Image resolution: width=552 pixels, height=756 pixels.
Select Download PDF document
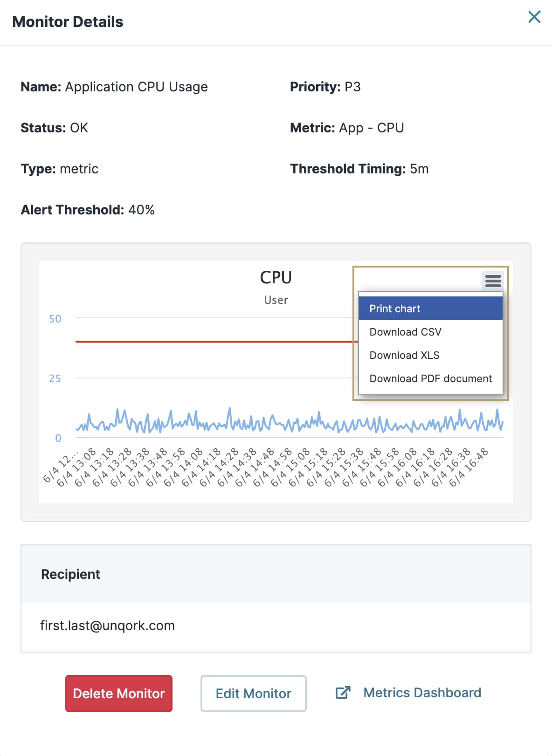[x=430, y=378]
